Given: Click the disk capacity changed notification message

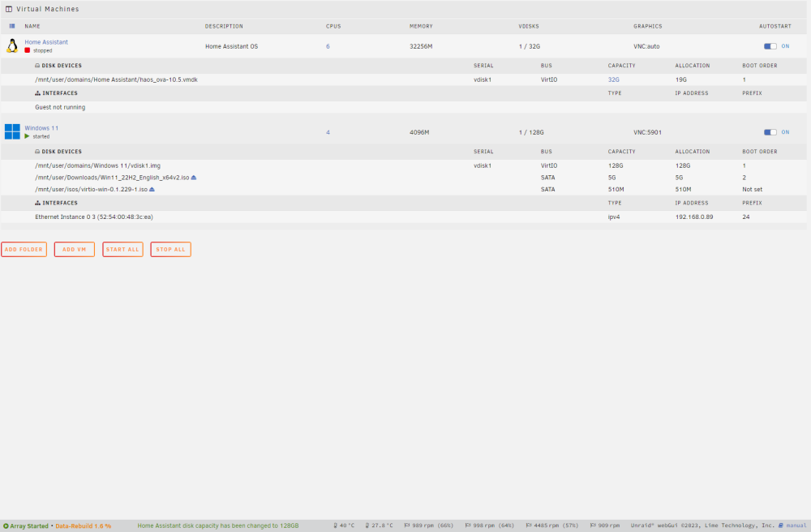Looking at the screenshot, I should coord(217,526).
